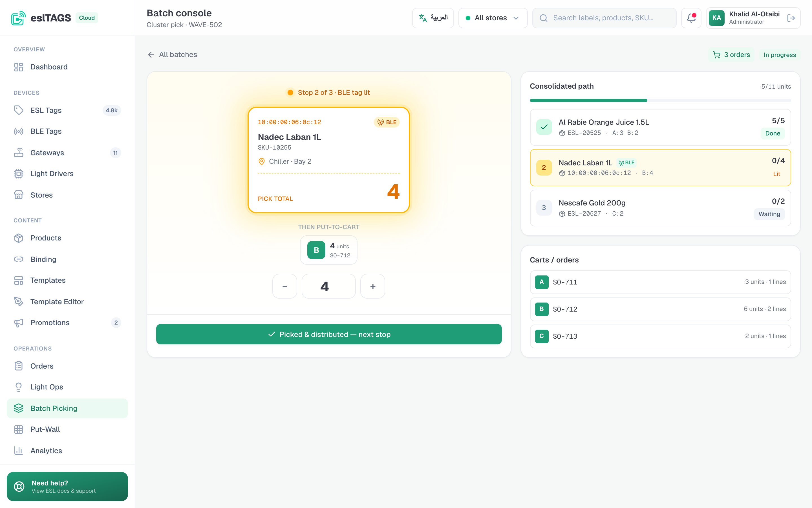
Task: Expand the All stores dropdown
Action: point(493,18)
